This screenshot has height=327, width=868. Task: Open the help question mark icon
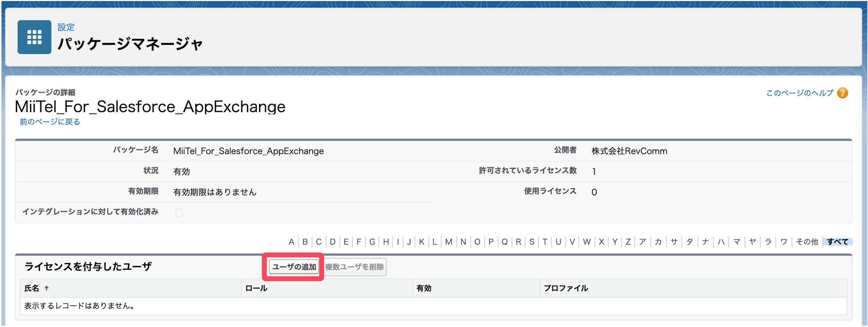pyautogui.click(x=842, y=93)
